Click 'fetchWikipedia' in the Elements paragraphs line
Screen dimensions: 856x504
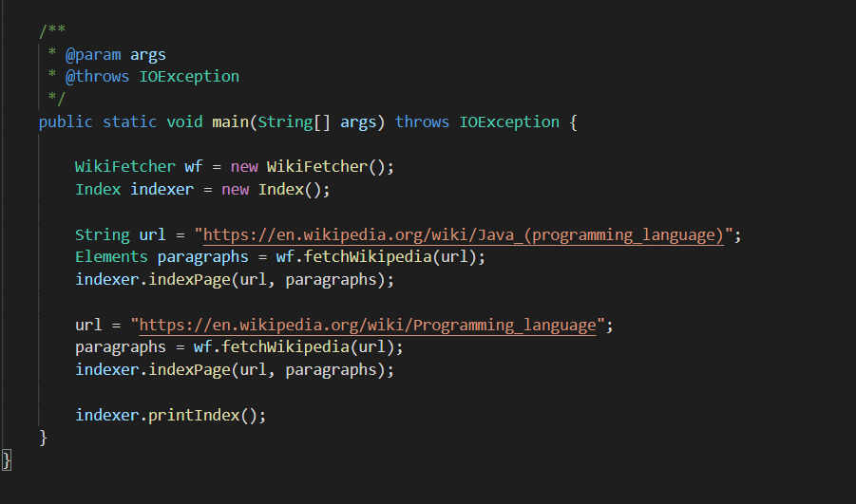point(368,257)
